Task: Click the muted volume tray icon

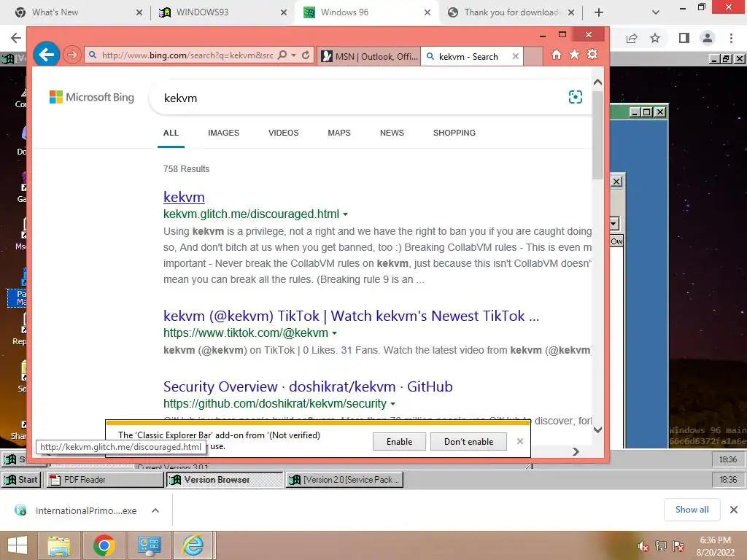Action: click(643, 546)
